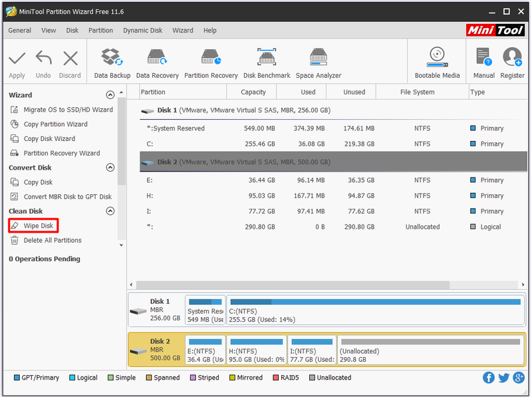This screenshot has height=397, width=532.
Task: Select the H: partition row
Action: pos(333,196)
